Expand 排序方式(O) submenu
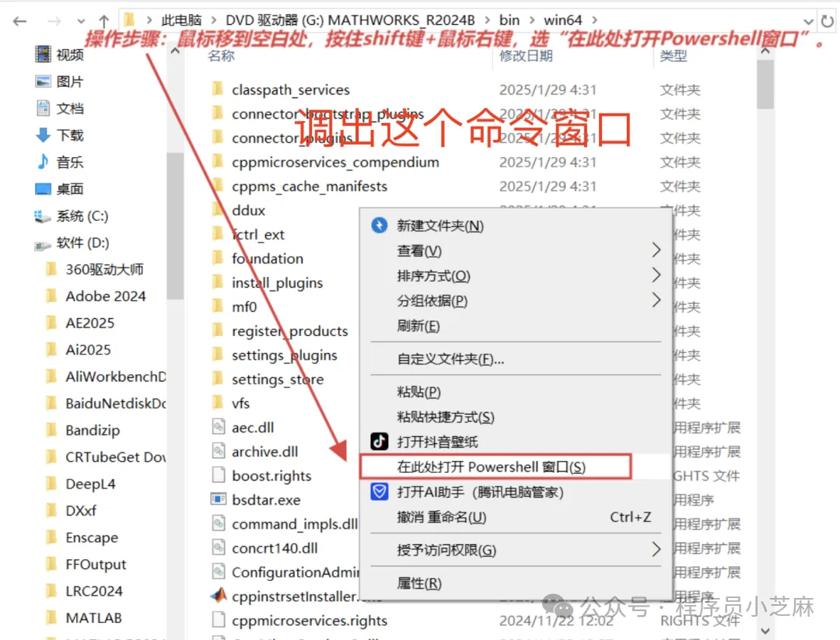This screenshot has height=640, width=840. pyautogui.click(x=516, y=276)
